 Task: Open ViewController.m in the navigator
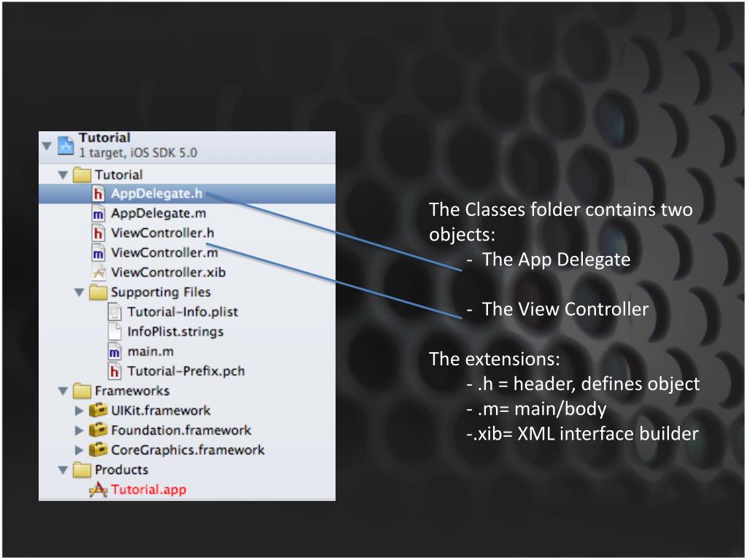tap(164, 253)
